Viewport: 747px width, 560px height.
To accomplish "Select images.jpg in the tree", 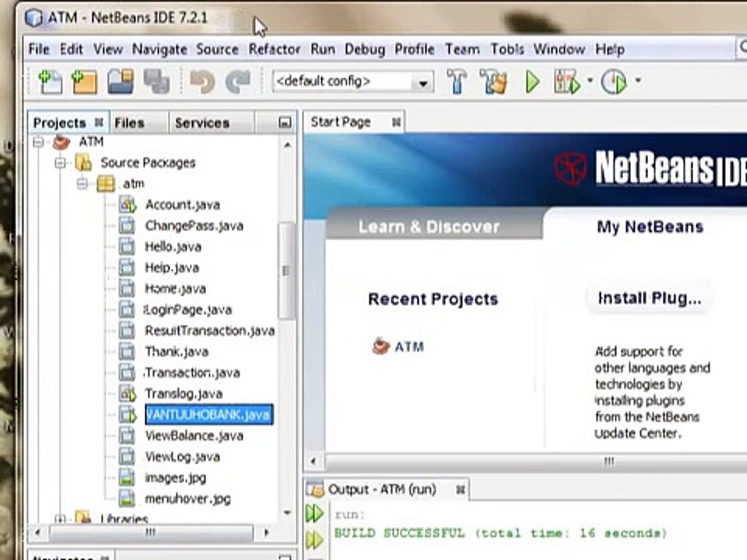I will 175,478.
